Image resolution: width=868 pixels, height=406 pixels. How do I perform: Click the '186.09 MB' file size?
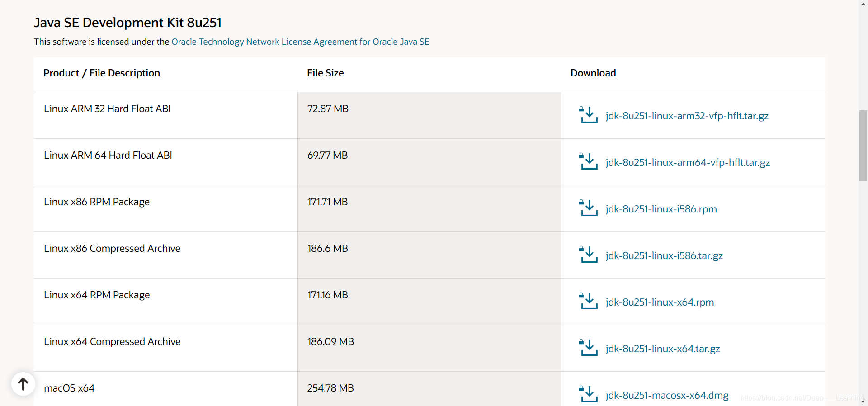pyautogui.click(x=330, y=341)
